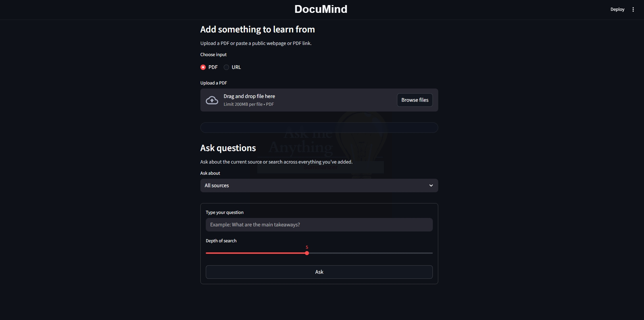Open the three-dot main menu
The height and width of the screenshot is (320, 644).
point(633,9)
